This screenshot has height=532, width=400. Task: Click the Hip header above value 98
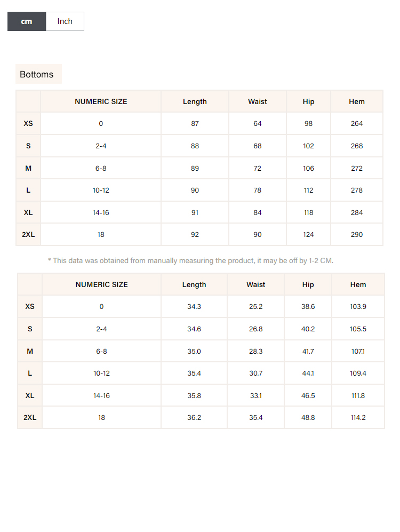[x=308, y=101]
